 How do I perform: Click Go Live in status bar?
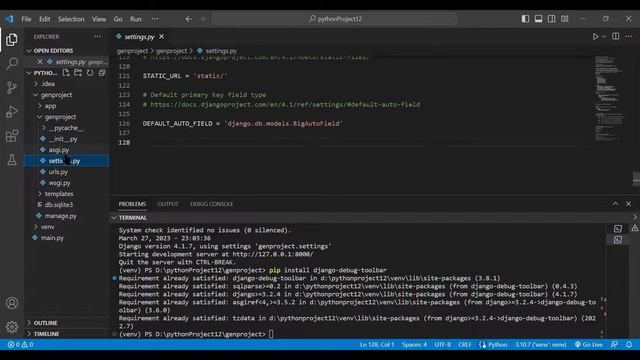(x=588, y=344)
